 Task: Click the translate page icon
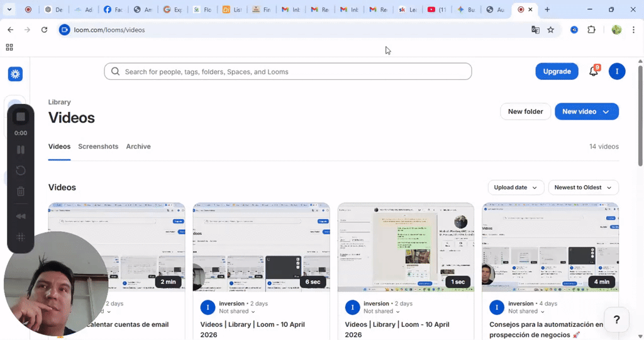click(x=535, y=30)
